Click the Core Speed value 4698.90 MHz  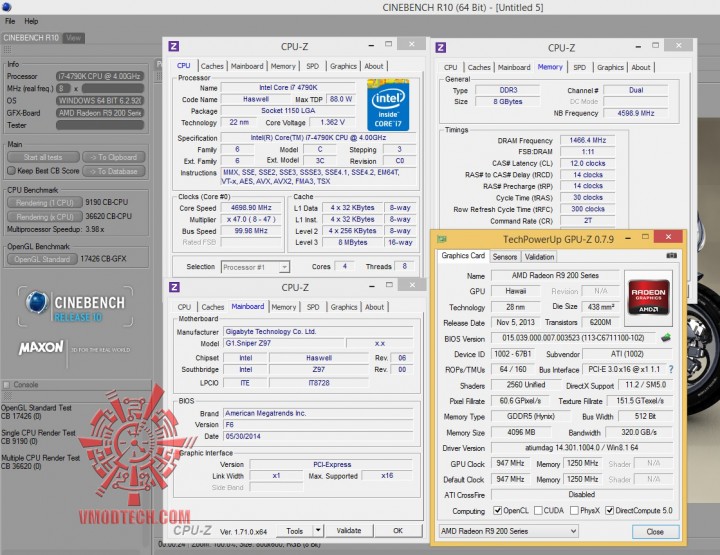click(251, 207)
